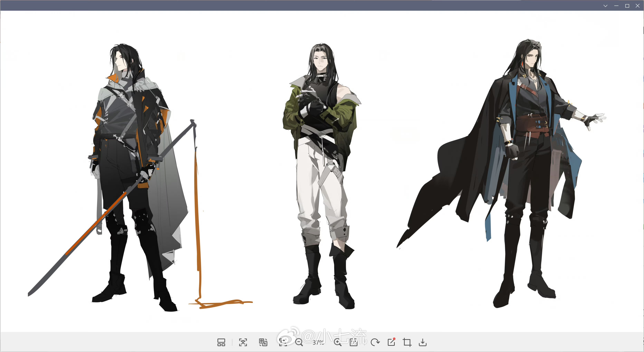Click the extract text (OCR) icon

tap(243, 342)
